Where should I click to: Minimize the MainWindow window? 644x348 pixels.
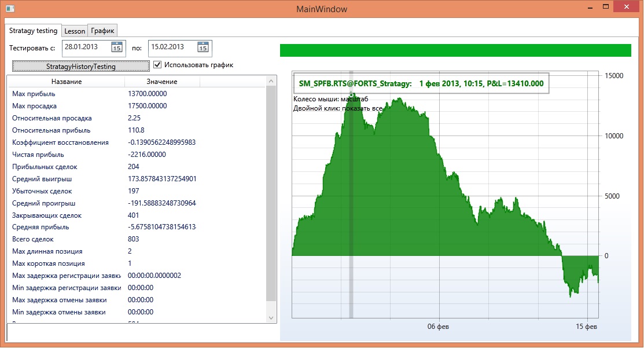590,6
